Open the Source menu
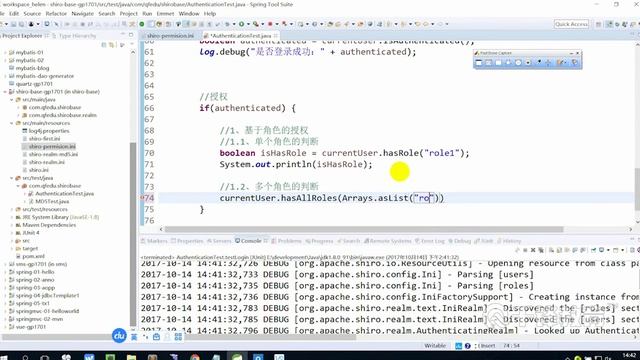 tap(32, 13)
